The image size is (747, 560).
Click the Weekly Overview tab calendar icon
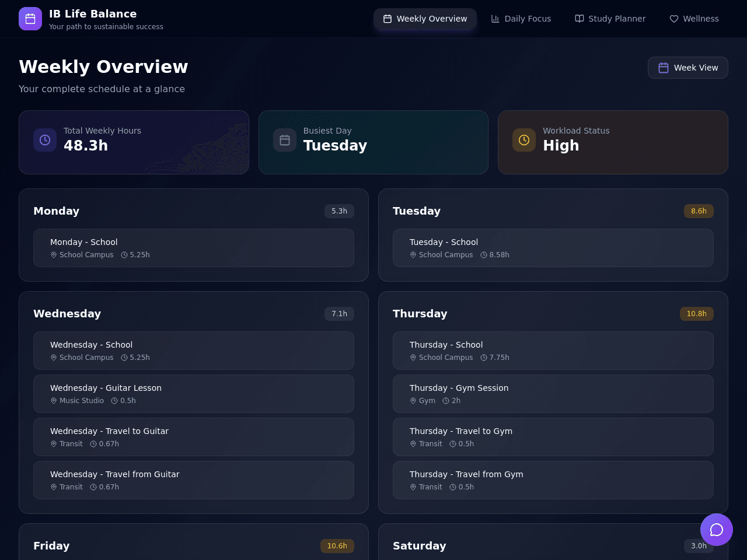(x=388, y=19)
